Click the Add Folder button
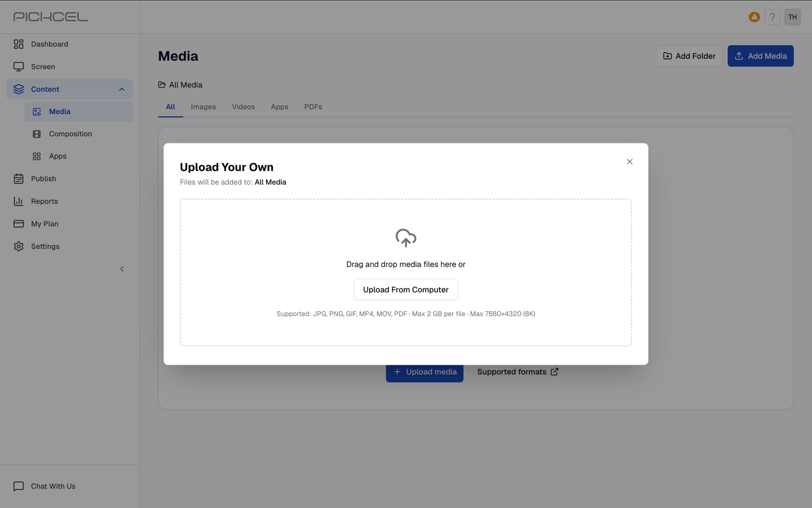This screenshot has height=508, width=812. (689, 56)
